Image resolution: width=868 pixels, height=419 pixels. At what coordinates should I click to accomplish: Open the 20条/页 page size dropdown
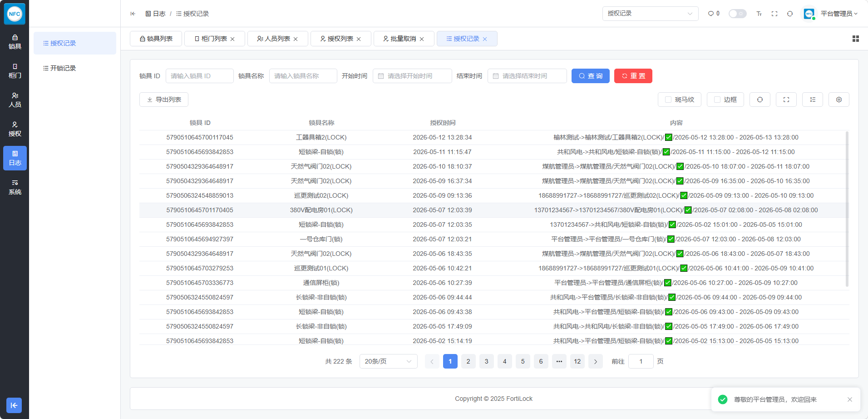tap(389, 361)
